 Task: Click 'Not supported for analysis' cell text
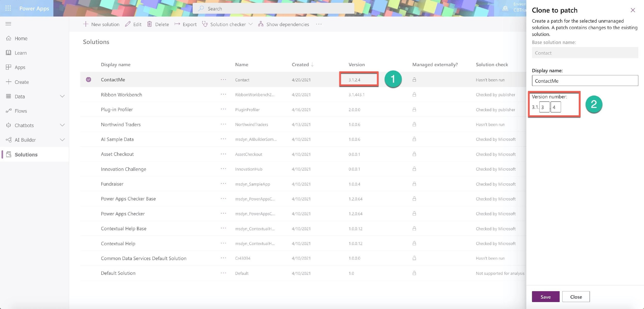point(500,273)
